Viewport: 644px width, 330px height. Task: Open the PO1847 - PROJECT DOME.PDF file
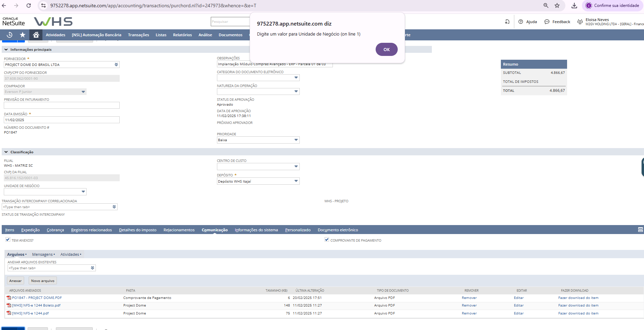coord(37,298)
